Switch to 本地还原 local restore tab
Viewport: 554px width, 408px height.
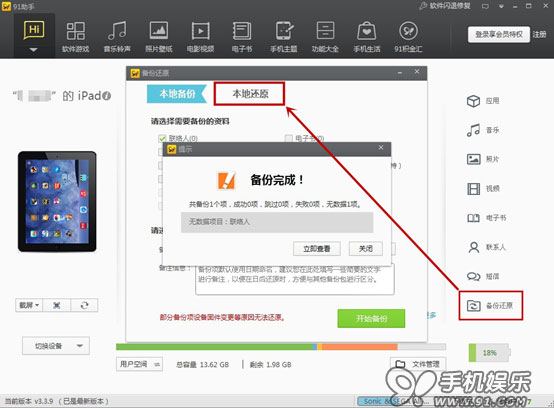[x=250, y=94]
